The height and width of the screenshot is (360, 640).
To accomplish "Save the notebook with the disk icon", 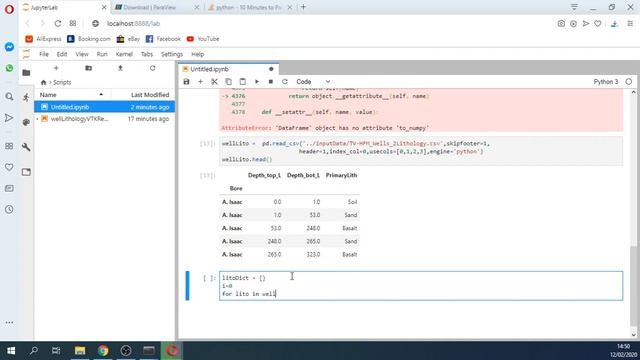I will click(x=187, y=82).
